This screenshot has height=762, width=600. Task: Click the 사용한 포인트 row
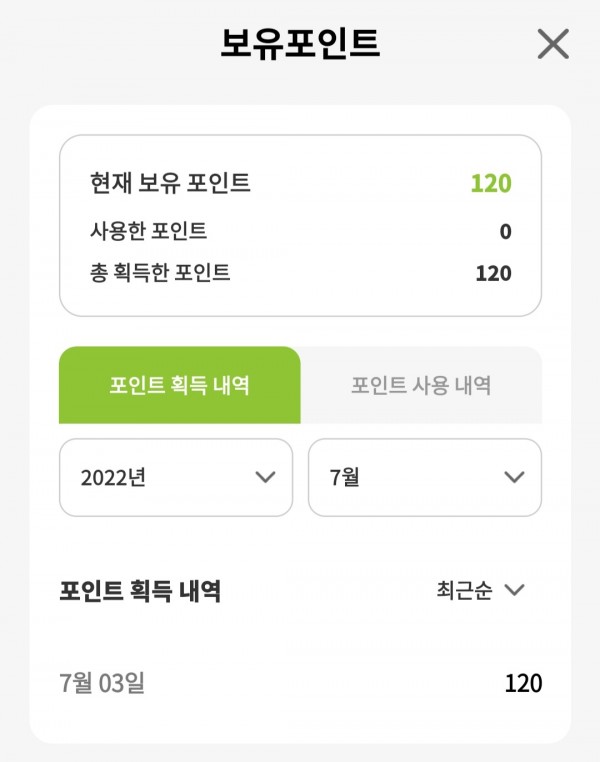(x=300, y=231)
